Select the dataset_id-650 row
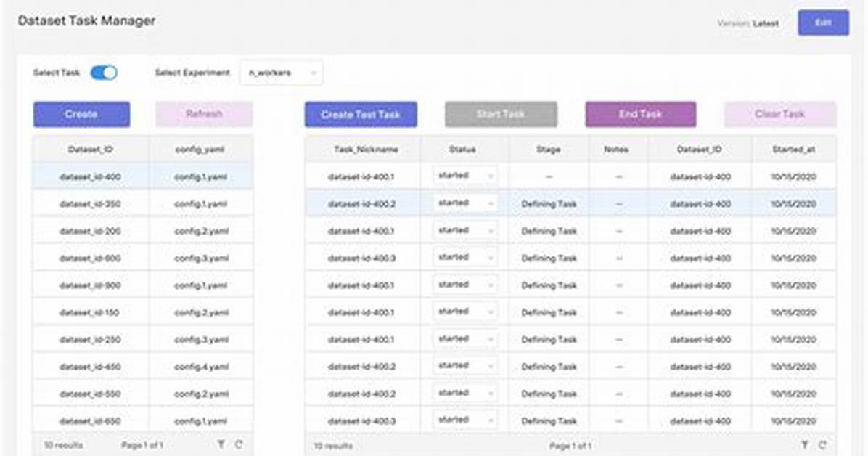Viewport: 868px width, 456px height. click(x=143, y=420)
